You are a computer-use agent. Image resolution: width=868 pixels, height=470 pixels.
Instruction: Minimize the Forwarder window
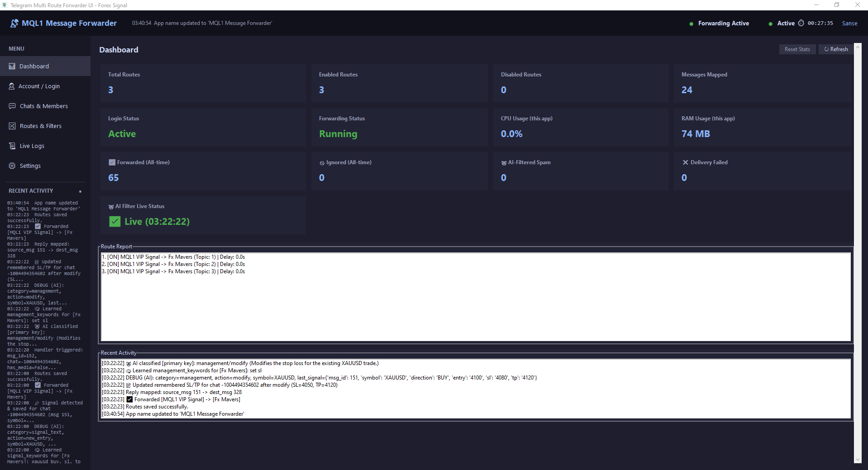816,5
